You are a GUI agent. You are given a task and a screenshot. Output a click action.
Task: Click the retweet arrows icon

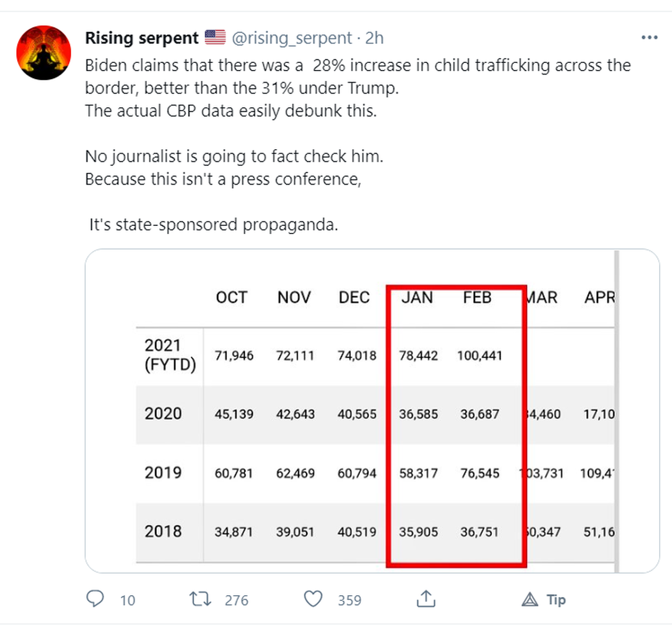200,599
